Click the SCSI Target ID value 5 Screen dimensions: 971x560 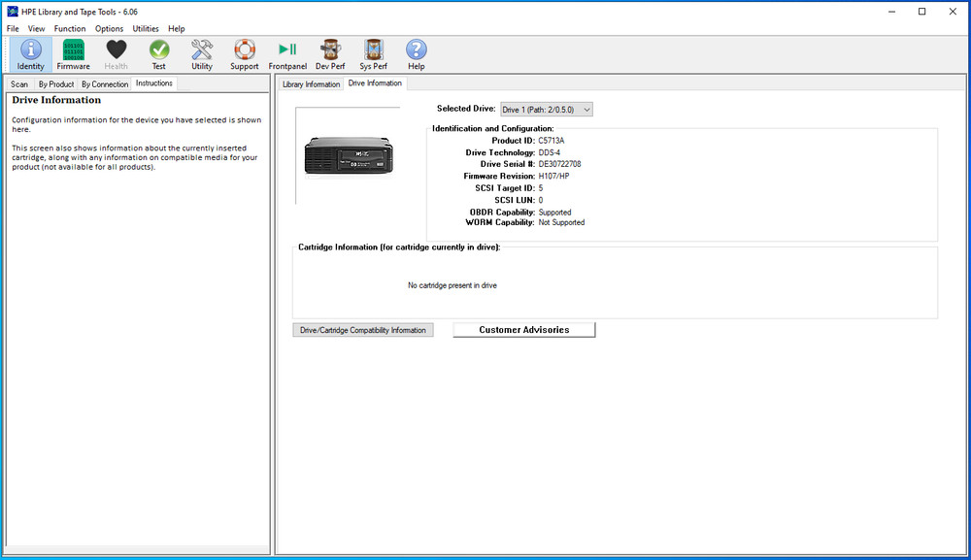[541, 188]
